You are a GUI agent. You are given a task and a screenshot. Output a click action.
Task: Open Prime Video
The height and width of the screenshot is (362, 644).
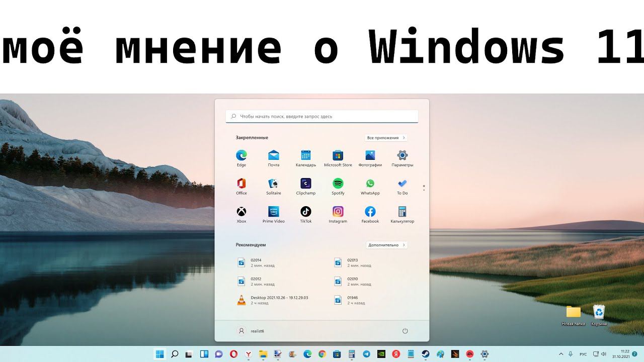pos(274,214)
